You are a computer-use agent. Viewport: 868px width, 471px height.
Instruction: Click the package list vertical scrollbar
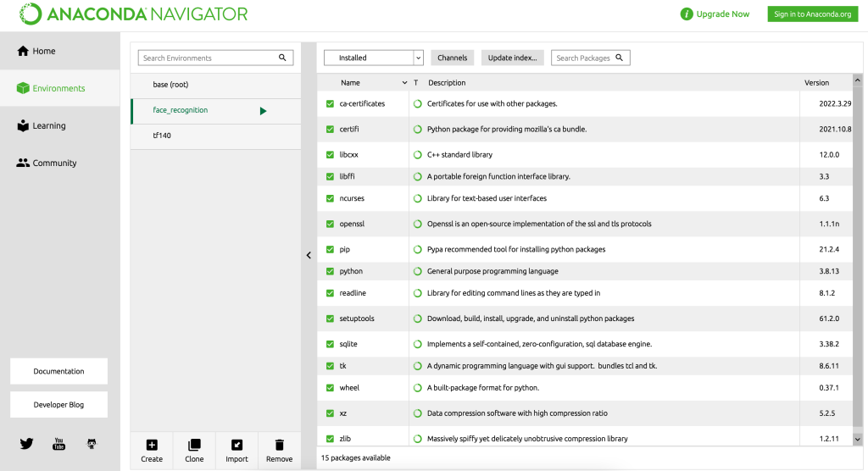click(x=857, y=254)
